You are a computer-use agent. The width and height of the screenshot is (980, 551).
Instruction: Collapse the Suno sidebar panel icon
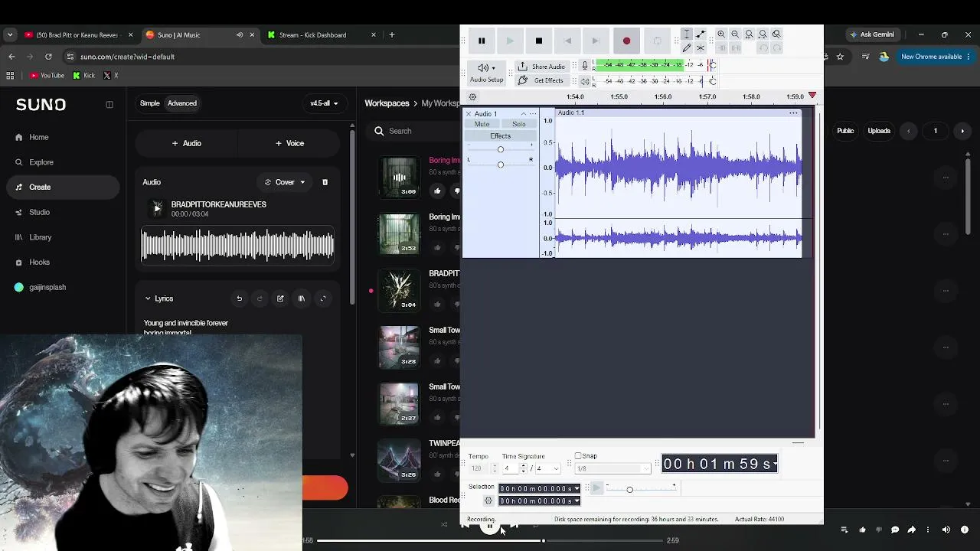[x=109, y=104]
